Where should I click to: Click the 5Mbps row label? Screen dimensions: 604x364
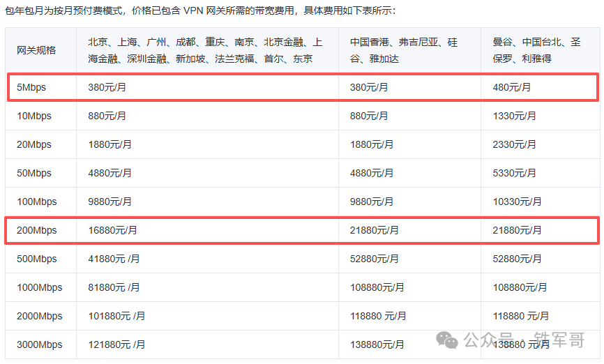coord(31,87)
